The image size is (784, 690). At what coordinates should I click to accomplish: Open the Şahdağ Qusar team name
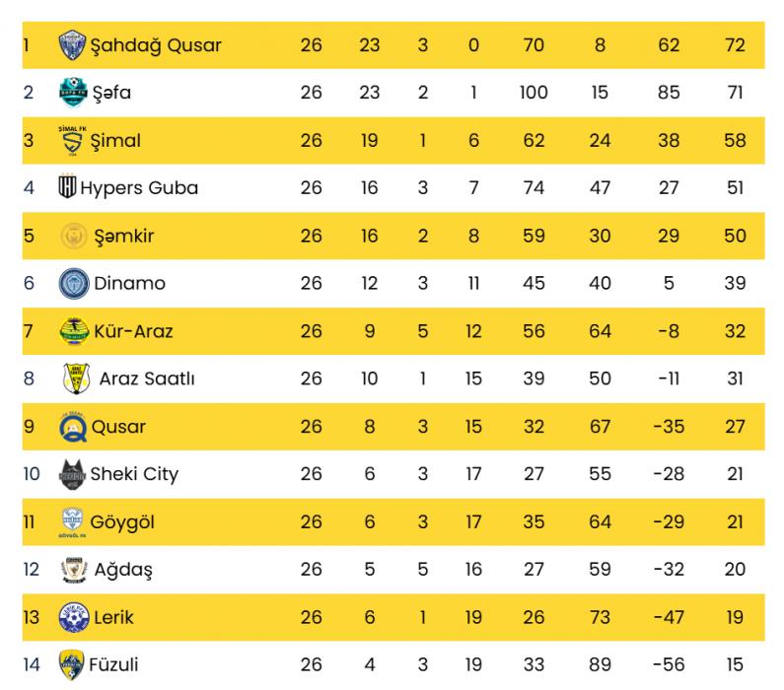pyautogui.click(x=156, y=45)
